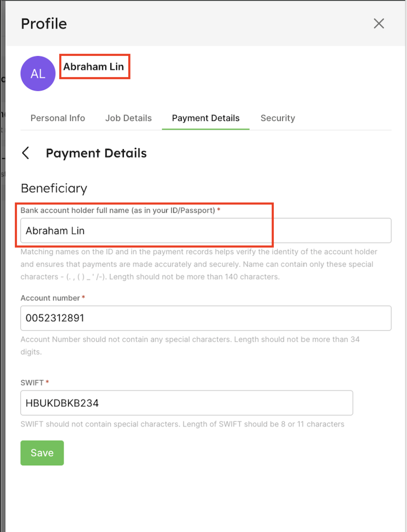Focus the SWIFT code input
This screenshot has width=407, height=532.
186,403
